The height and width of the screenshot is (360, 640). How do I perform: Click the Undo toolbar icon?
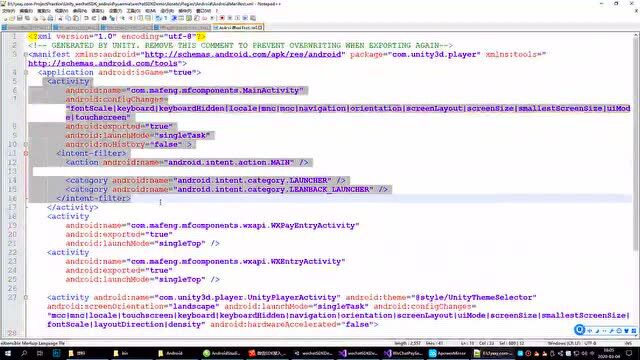pyautogui.click(x=86, y=18)
